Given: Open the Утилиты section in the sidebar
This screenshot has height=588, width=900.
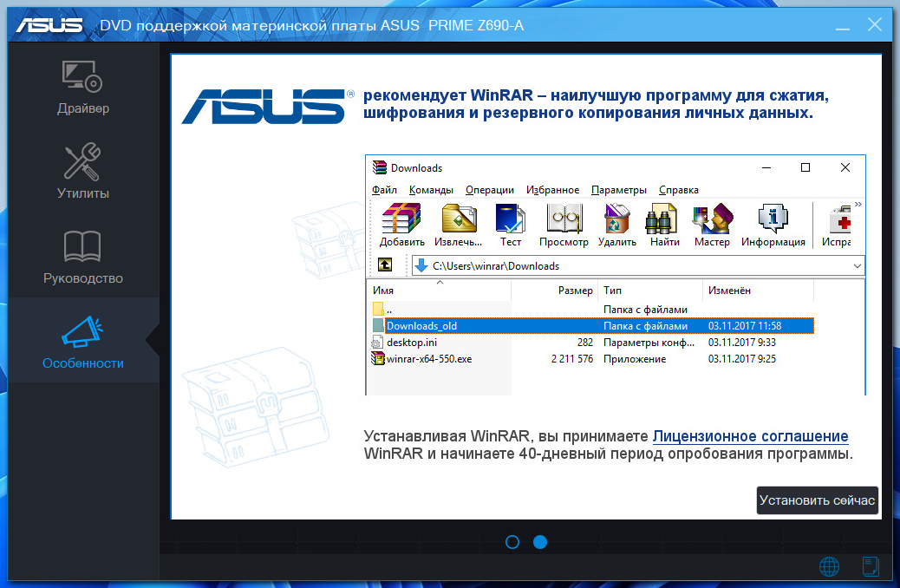Looking at the screenshot, I should (82, 171).
